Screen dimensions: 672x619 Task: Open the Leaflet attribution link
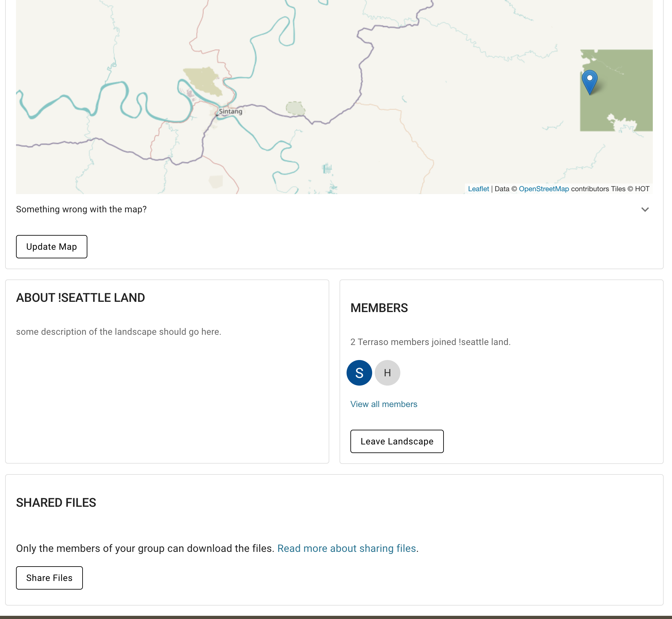[478, 189]
